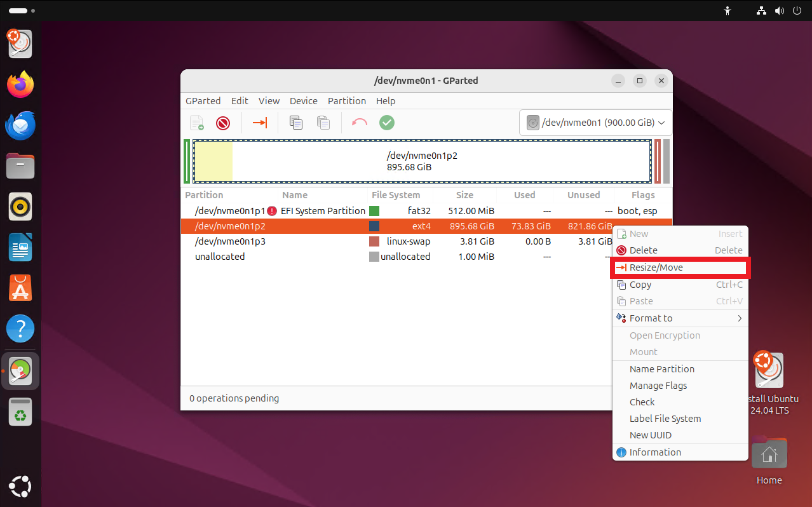Screen dimensions: 812x507
Task: Click the Resize/Move toolbar arrow icon
Action: pyautogui.click(x=260, y=123)
